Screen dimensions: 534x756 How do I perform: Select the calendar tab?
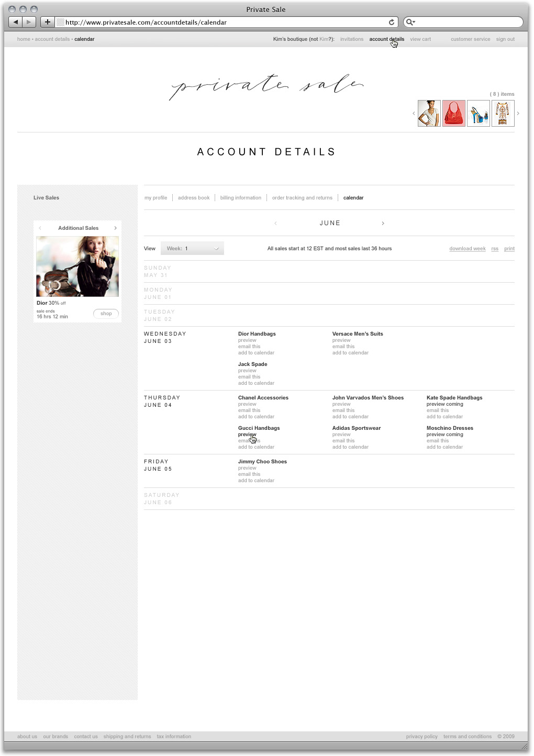353,198
